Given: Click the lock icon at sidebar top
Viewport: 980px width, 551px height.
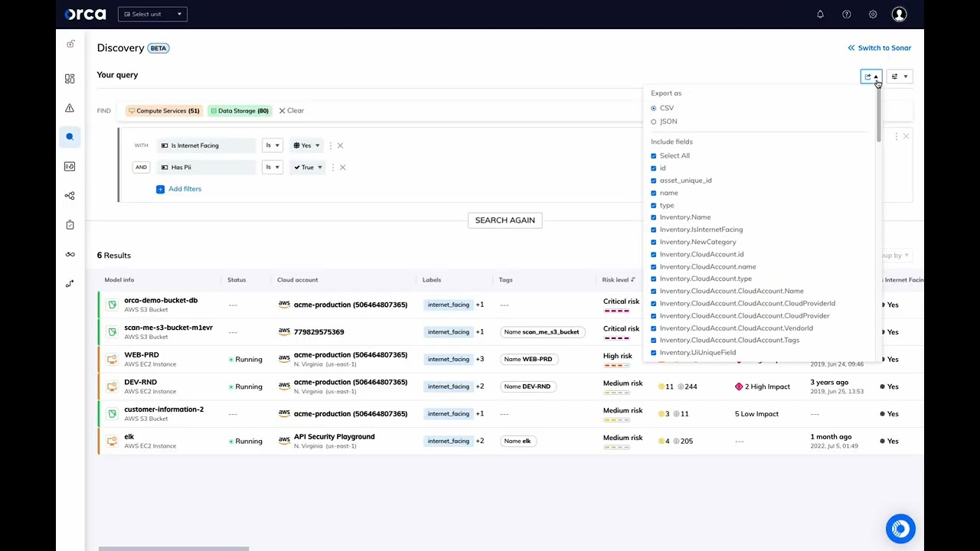Looking at the screenshot, I should pos(70,44).
